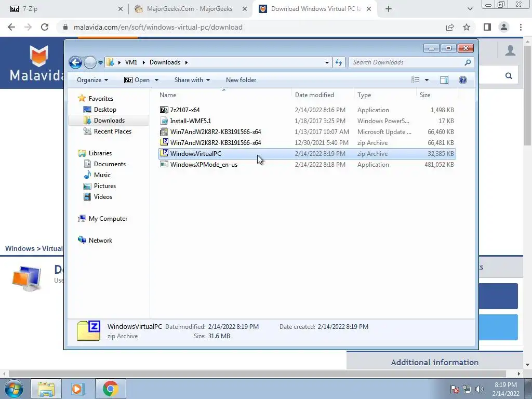Sort files by Date modified column
Viewport: 532px width, 399px height.
tap(323, 95)
